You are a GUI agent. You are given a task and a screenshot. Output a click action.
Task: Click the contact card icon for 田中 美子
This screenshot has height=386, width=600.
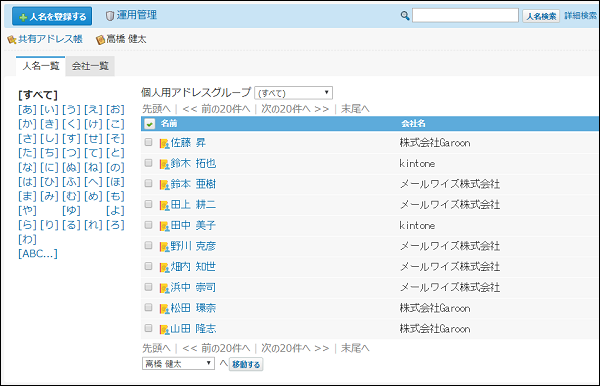pyautogui.click(x=165, y=226)
